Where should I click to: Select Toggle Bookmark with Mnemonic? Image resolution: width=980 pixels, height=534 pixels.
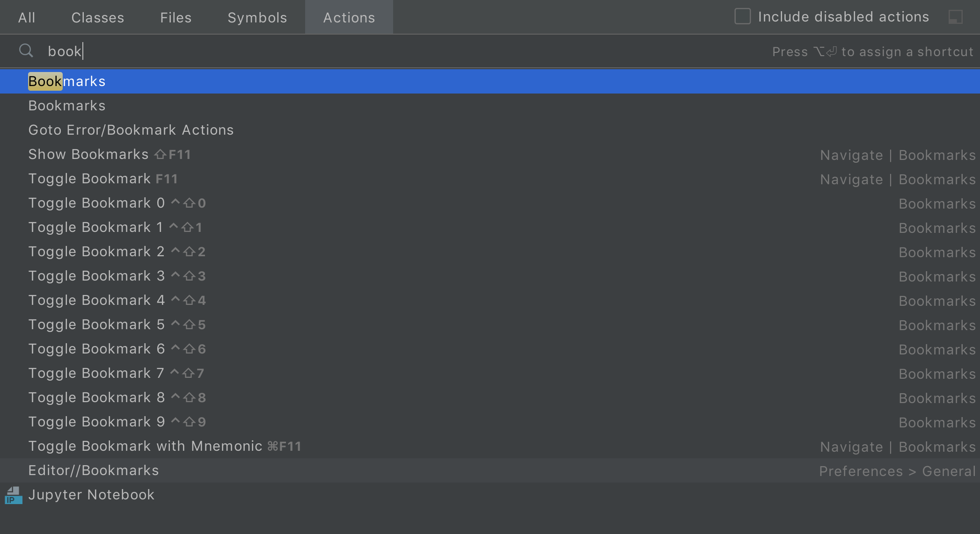point(145,446)
